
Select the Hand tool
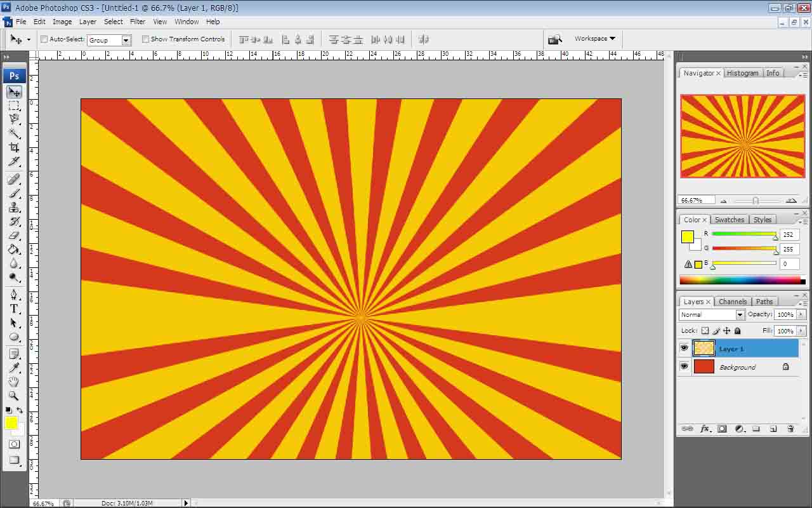(14, 382)
